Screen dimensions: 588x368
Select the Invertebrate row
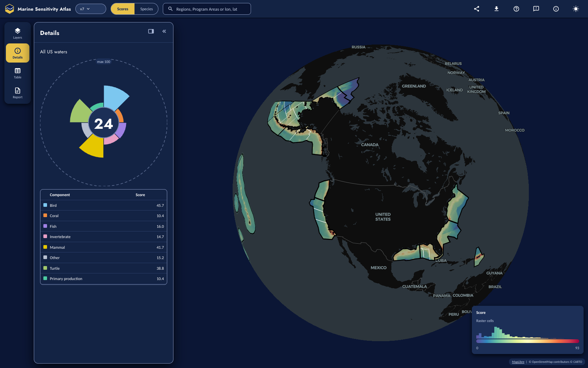tap(104, 237)
